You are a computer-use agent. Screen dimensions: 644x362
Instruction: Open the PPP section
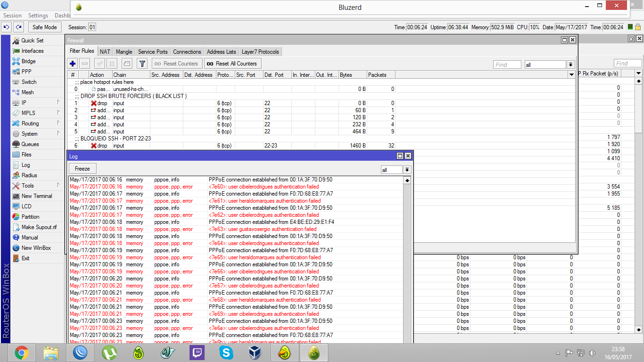[26, 72]
